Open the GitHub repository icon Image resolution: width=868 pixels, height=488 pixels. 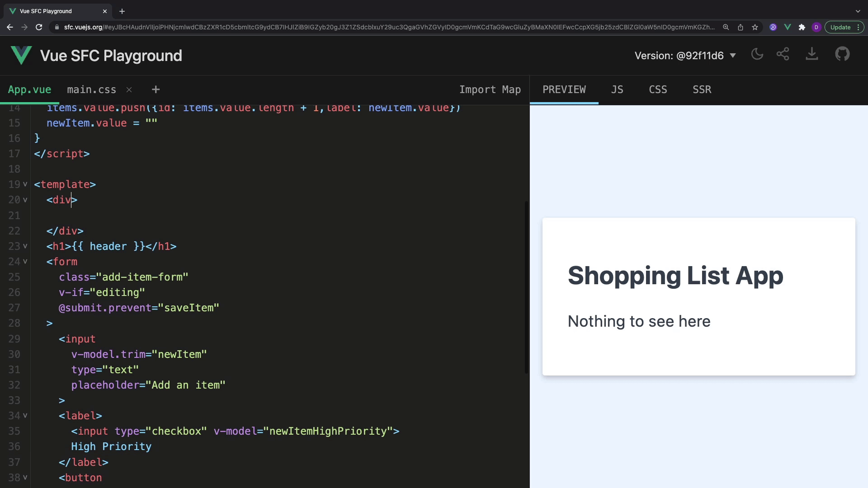pos(842,54)
